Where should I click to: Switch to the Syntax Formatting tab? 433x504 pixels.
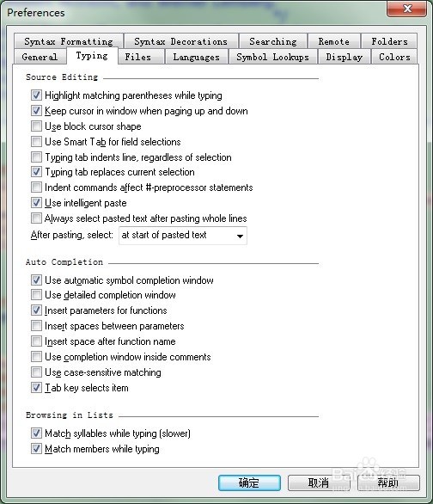pos(69,41)
